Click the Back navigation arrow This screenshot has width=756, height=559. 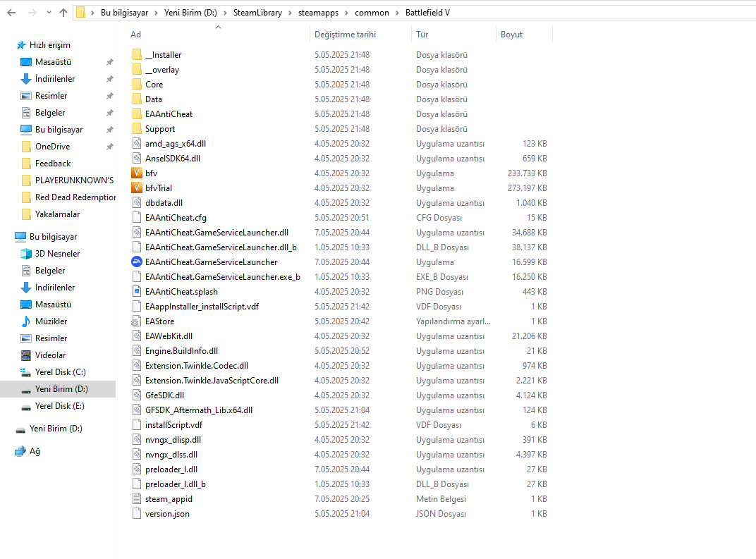[x=11, y=13]
